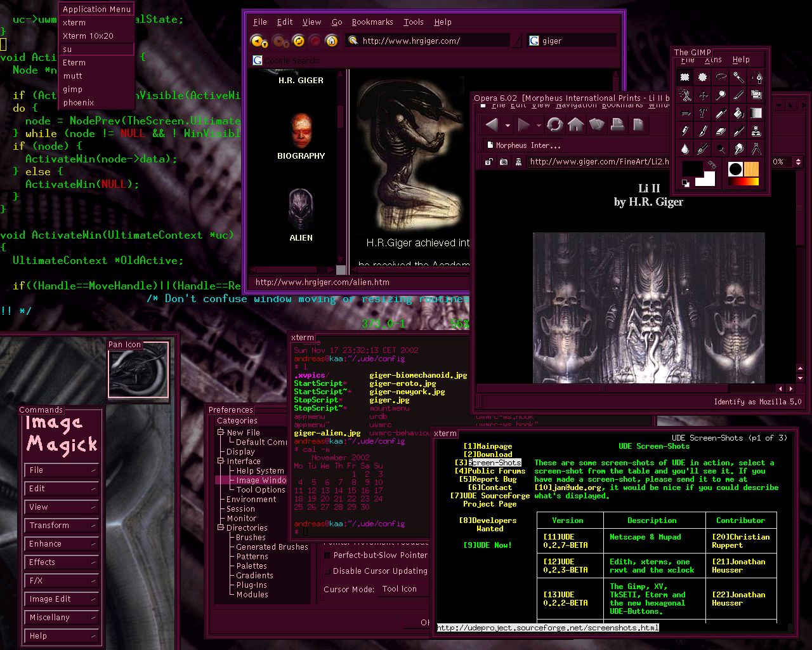
Task: Reset GIMP default colors icon
Action: (686, 183)
